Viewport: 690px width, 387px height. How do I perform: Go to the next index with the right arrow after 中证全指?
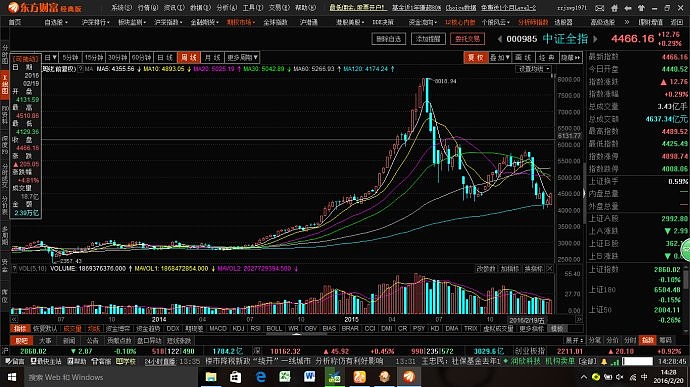(x=595, y=39)
